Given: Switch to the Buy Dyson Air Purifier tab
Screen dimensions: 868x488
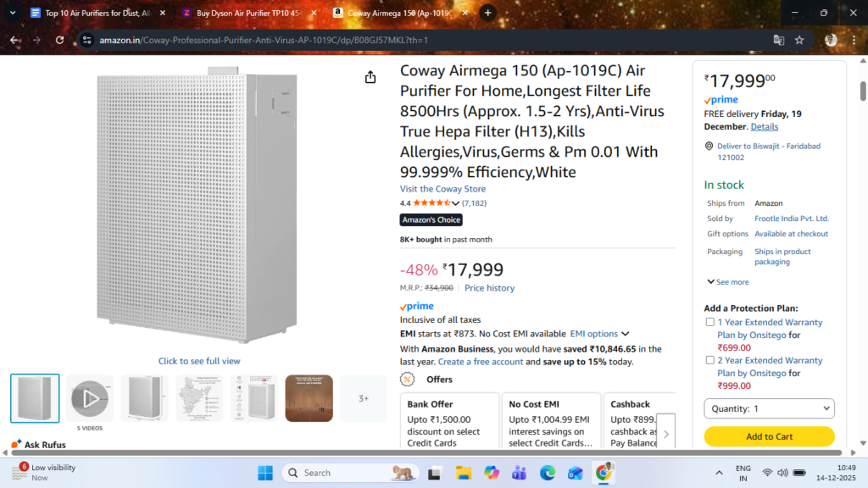Looking at the screenshot, I should [x=248, y=13].
